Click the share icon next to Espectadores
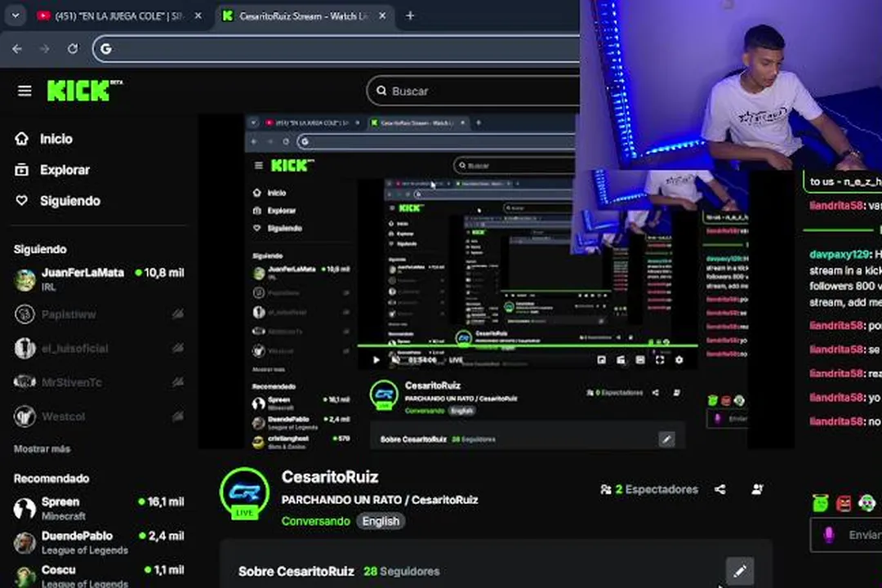This screenshot has height=588, width=882. (x=720, y=489)
